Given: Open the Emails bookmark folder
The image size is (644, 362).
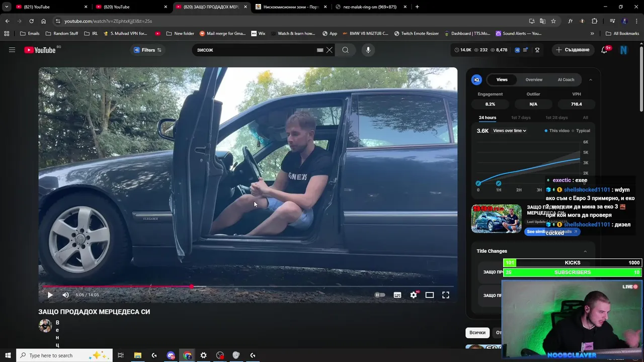Looking at the screenshot, I should (29, 34).
